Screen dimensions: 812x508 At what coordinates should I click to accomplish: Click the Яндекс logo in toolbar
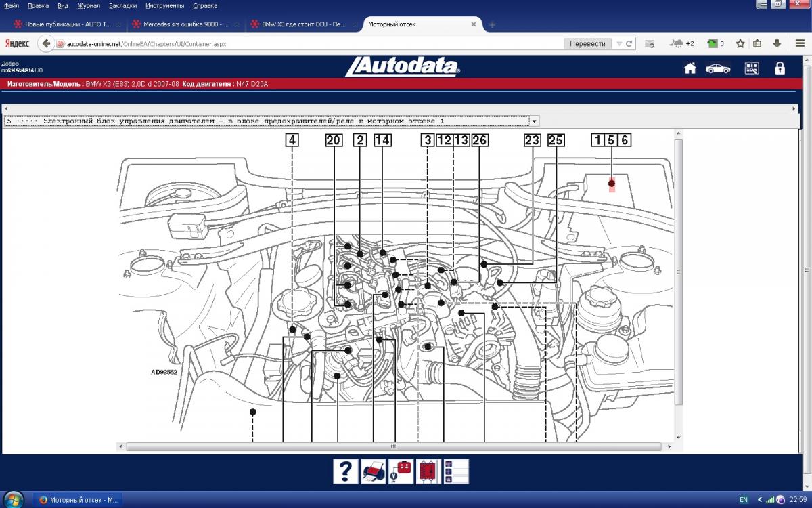click(17, 43)
